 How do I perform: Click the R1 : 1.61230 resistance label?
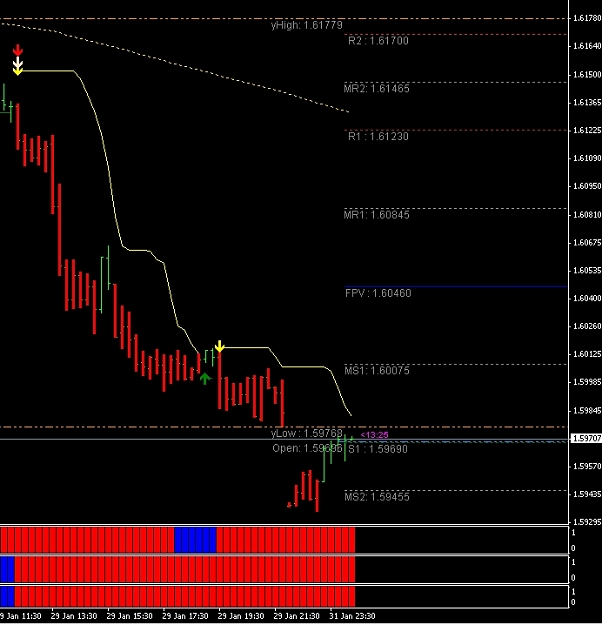(x=378, y=136)
